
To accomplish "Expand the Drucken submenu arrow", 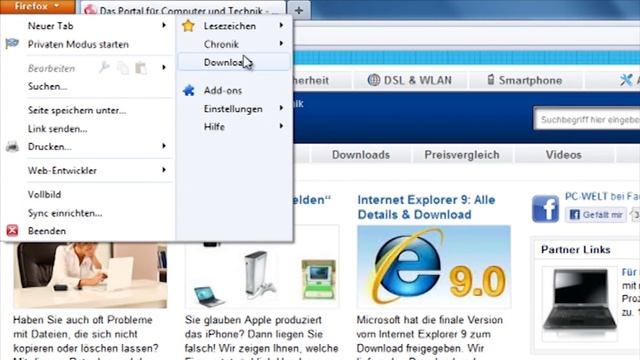I will click(164, 146).
